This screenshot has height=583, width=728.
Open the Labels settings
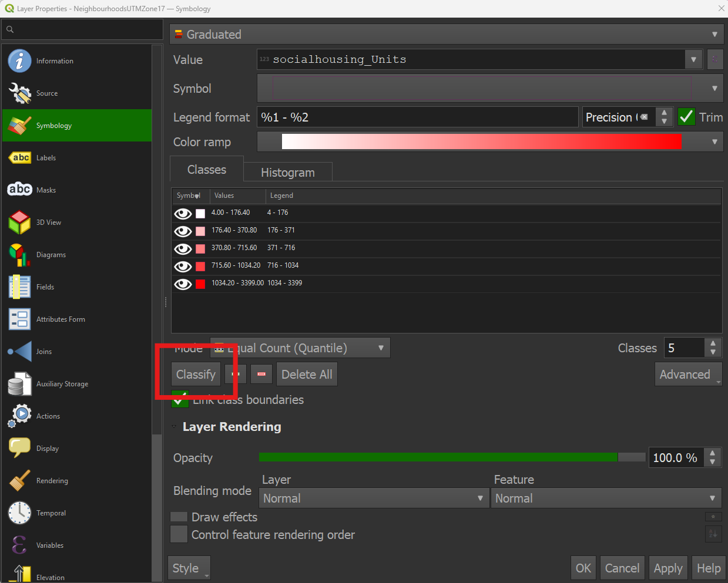click(77, 158)
